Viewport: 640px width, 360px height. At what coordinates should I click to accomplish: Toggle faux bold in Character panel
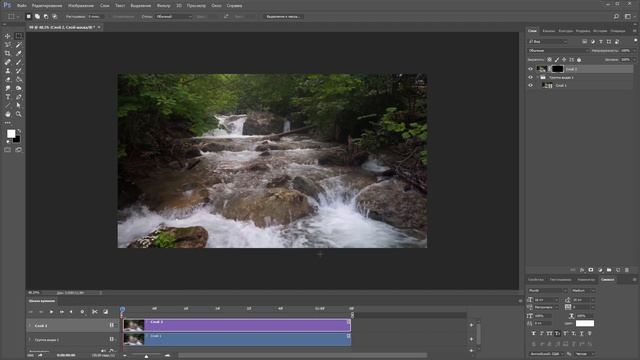(533, 333)
